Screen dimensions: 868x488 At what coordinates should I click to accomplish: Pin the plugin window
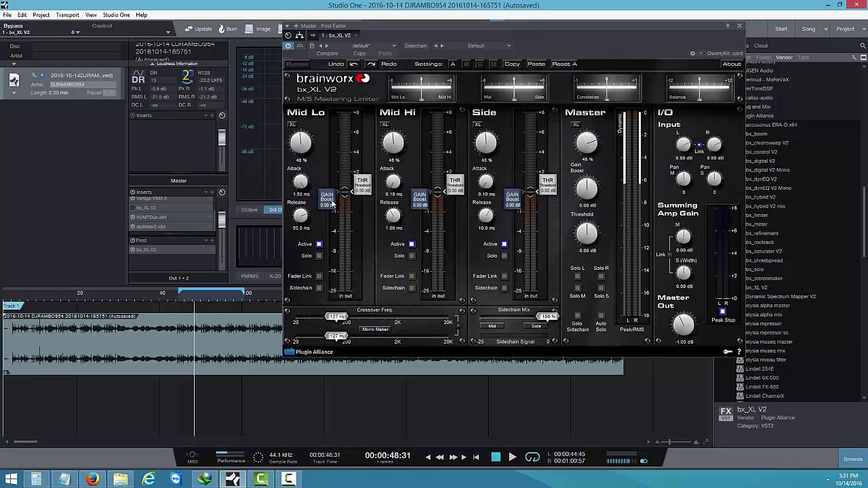728,26
